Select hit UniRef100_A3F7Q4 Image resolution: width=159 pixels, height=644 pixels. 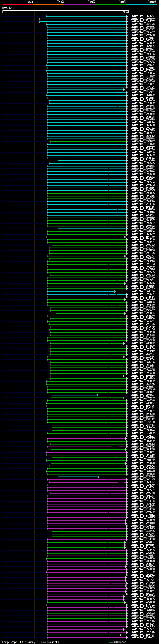click(142, 87)
